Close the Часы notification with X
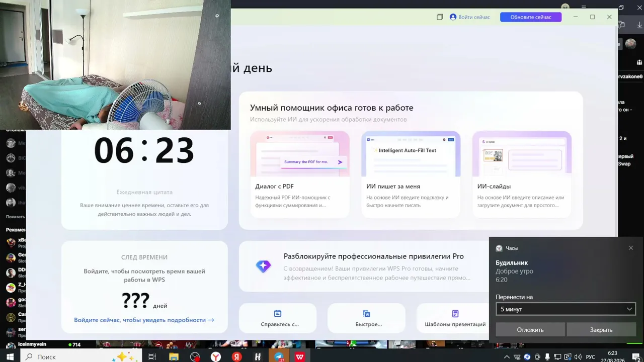 (631, 248)
